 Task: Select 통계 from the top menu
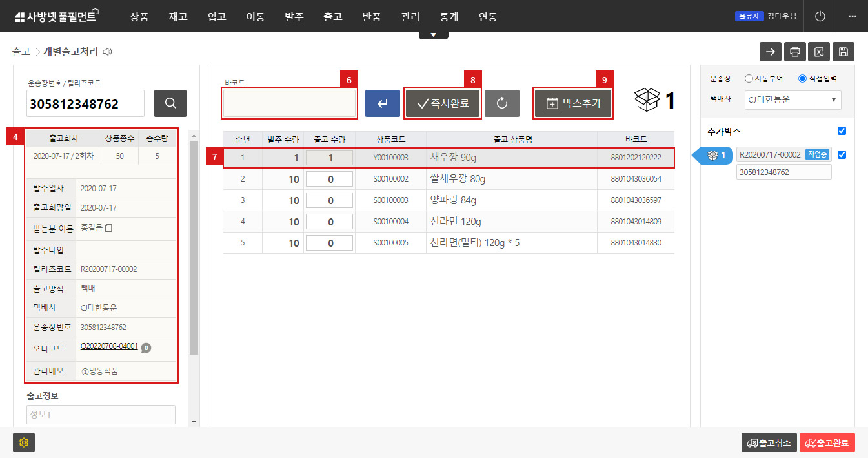click(449, 17)
